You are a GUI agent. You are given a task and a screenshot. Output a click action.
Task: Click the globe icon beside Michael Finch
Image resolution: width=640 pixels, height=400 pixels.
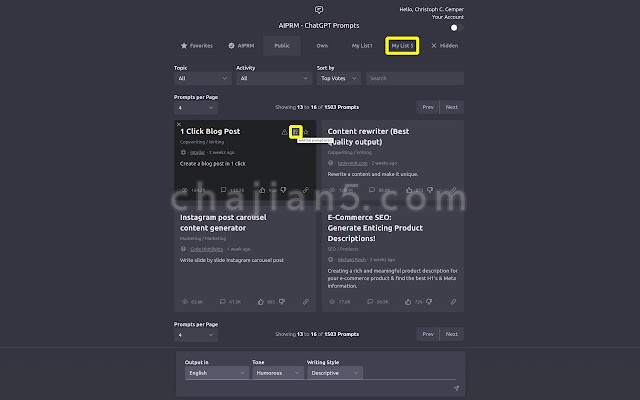point(330,259)
